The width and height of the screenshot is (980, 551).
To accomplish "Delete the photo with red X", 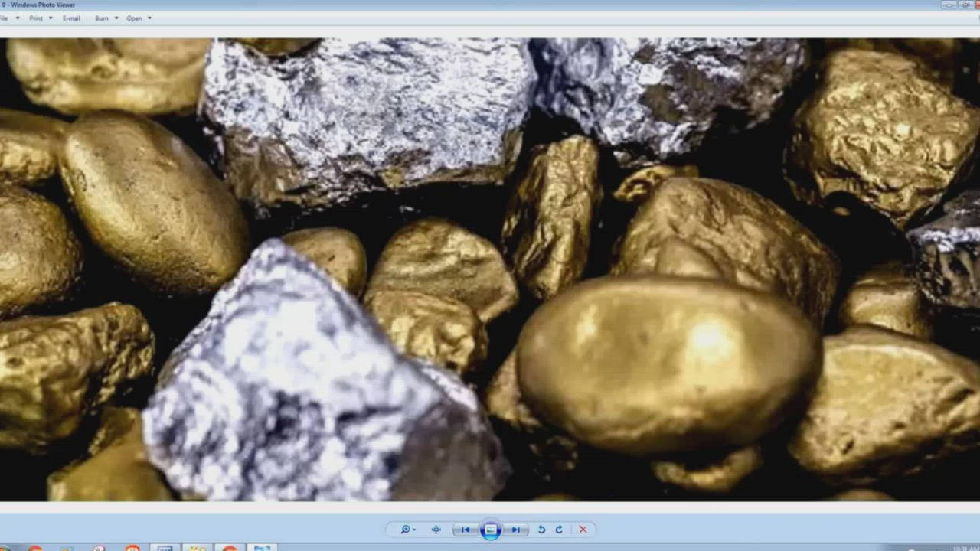I will (x=583, y=530).
